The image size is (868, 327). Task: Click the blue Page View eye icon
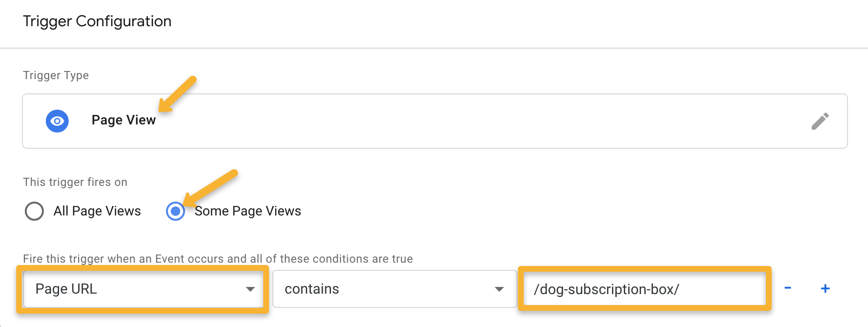tap(57, 121)
